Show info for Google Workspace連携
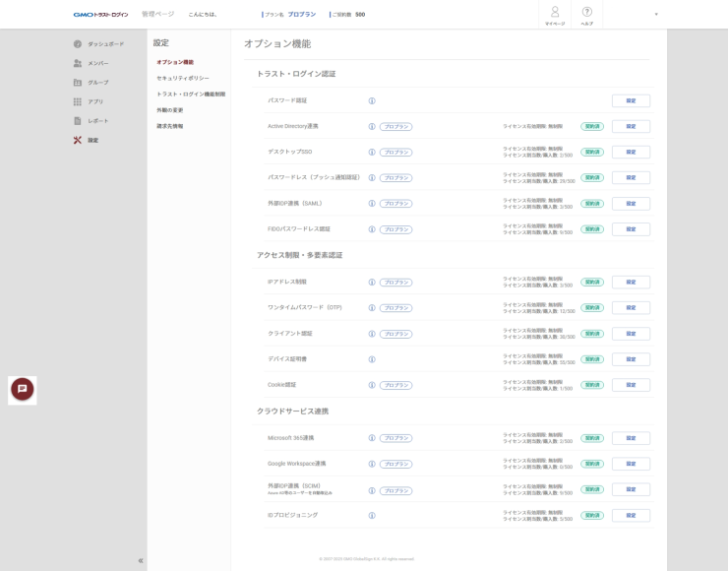Screen dimensions: 728x571 (372, 464)
